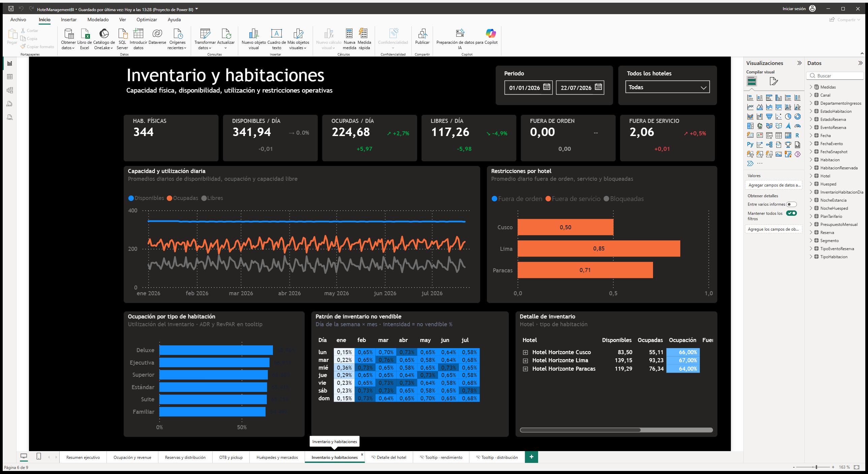Collapse the Datos pane
Screen dimensions: 868x474
(860, 63)
